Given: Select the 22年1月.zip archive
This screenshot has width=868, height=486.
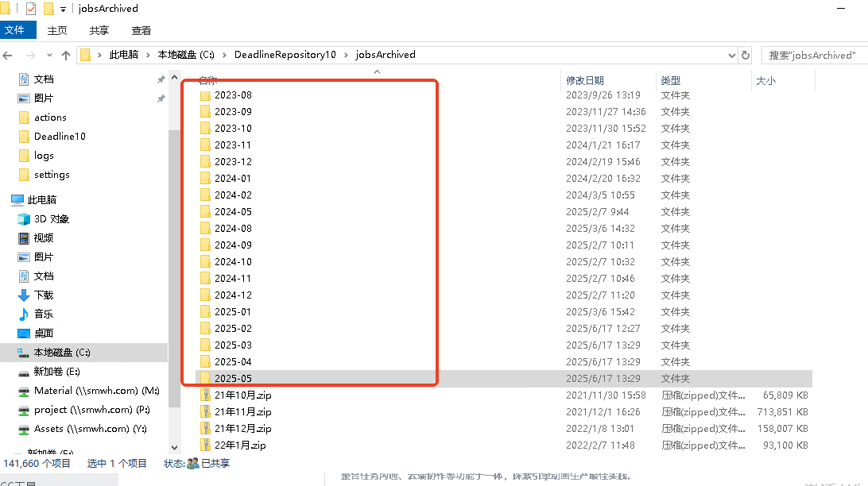Looking at the screenshot, I should (x=240, y=445).
